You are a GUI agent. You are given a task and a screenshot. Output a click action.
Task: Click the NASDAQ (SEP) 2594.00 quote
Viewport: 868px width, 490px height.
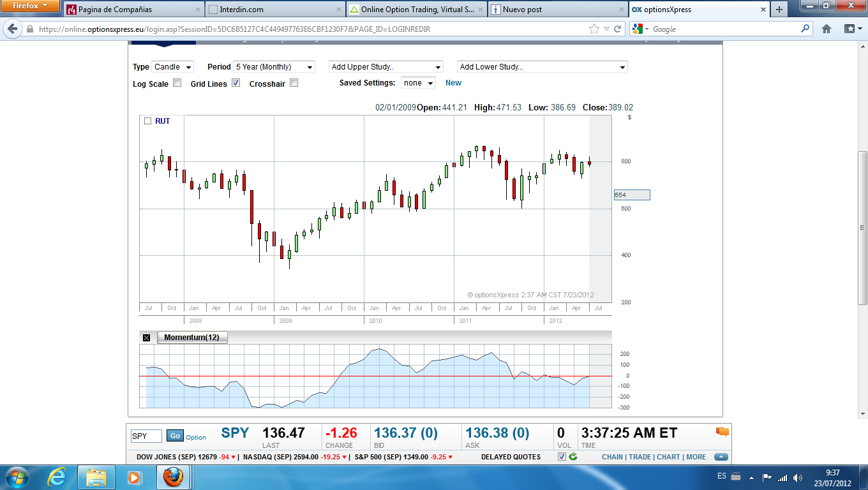pyautogui.click(x=296, y=457)
